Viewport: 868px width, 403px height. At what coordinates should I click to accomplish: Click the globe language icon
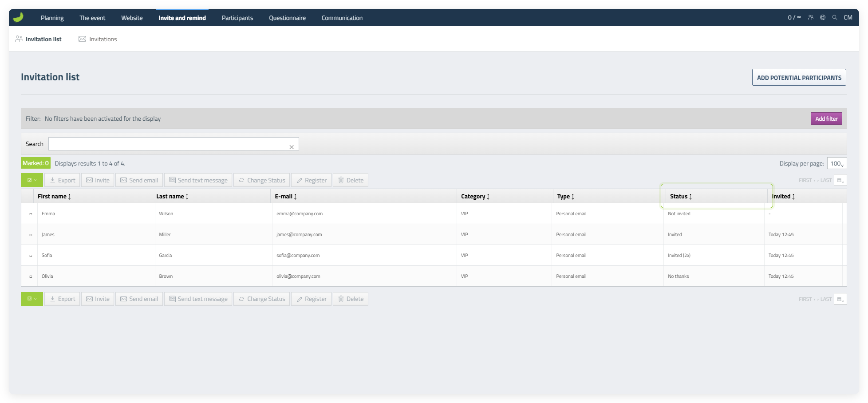pyautogui.click(x=823, y=17)
